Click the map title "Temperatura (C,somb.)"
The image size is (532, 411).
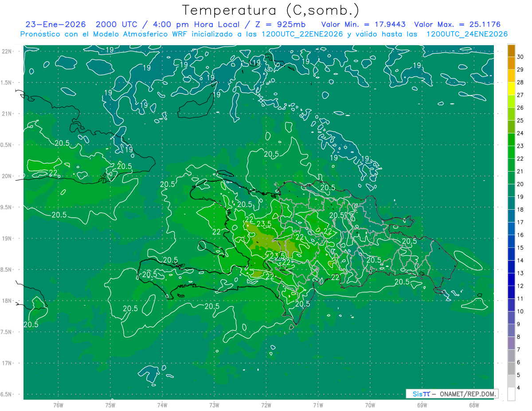pos(271,11)
